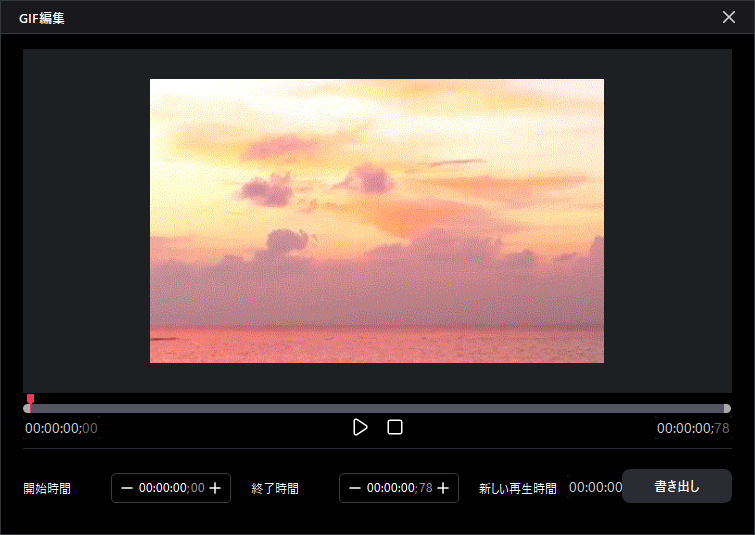Close the GIF編集 dialog
This screenshot has width=755, height=535.
[729, 17]
